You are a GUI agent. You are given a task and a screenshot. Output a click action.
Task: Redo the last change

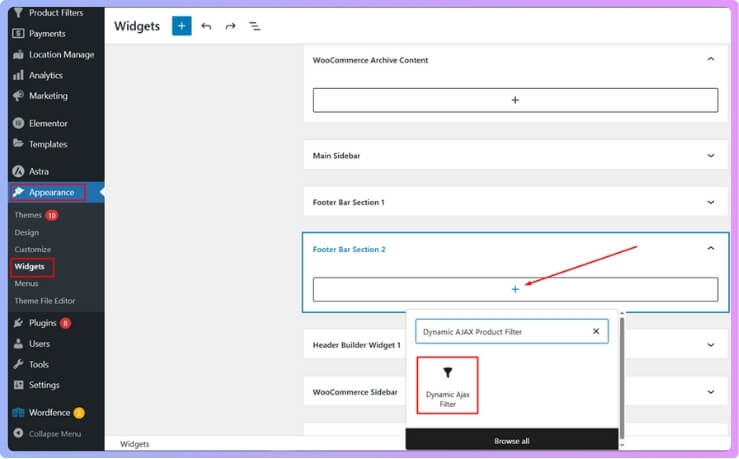pos(230,26)
